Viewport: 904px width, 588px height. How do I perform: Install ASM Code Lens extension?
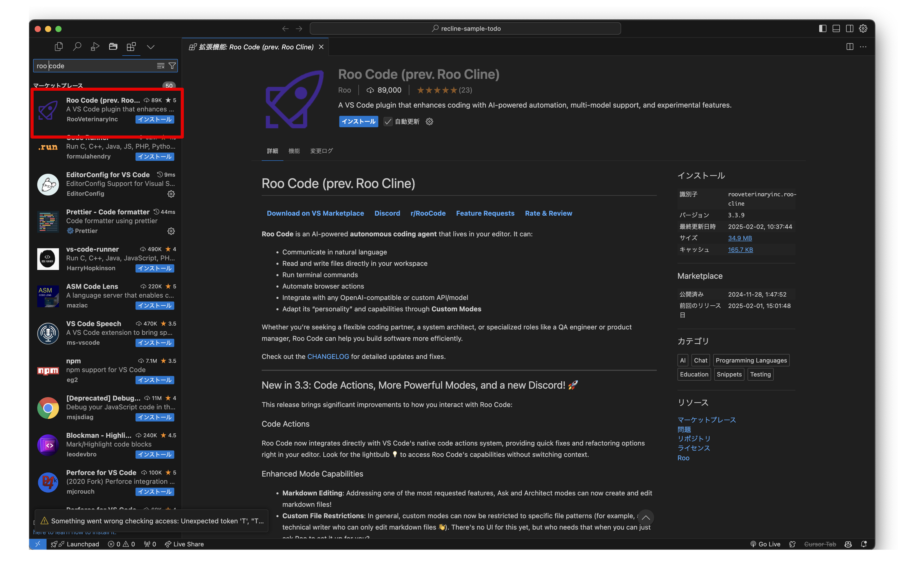click(155, 305)
